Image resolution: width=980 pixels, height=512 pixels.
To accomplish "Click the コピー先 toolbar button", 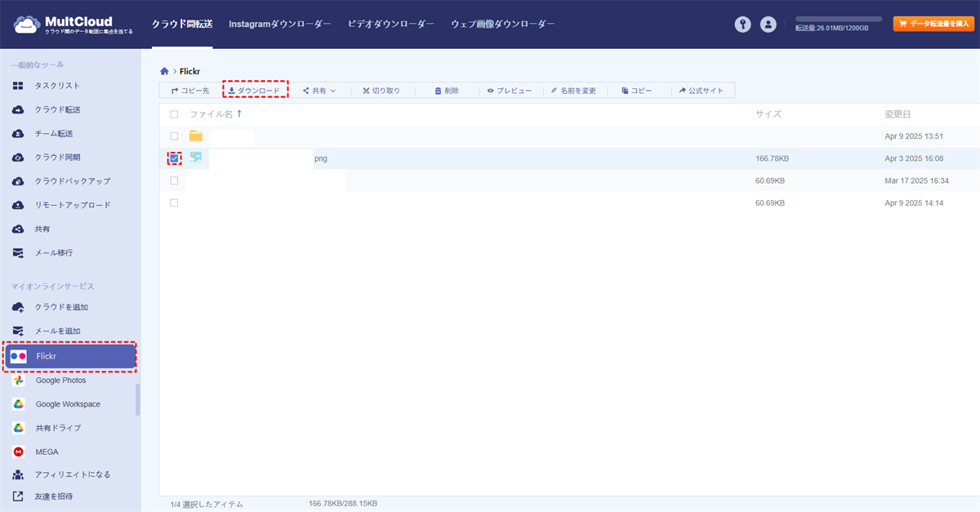I will pyautogui.click(x=190, y=91).
